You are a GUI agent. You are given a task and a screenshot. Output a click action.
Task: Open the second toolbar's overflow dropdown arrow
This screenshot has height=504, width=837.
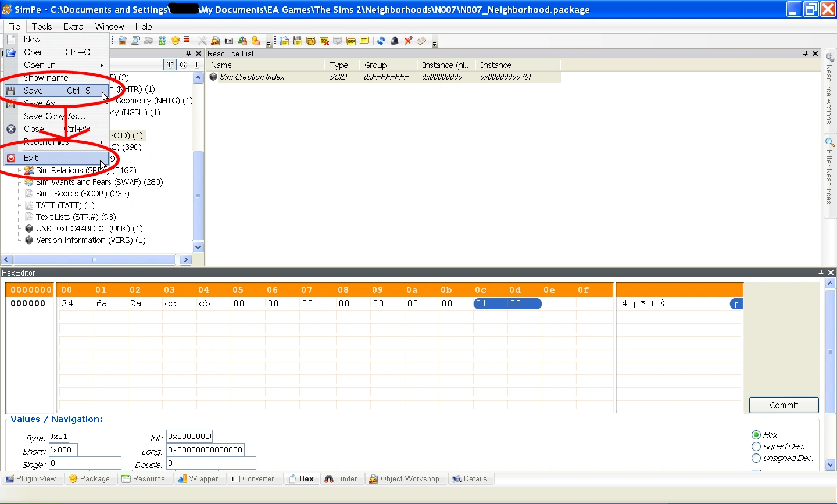[434, 44]
